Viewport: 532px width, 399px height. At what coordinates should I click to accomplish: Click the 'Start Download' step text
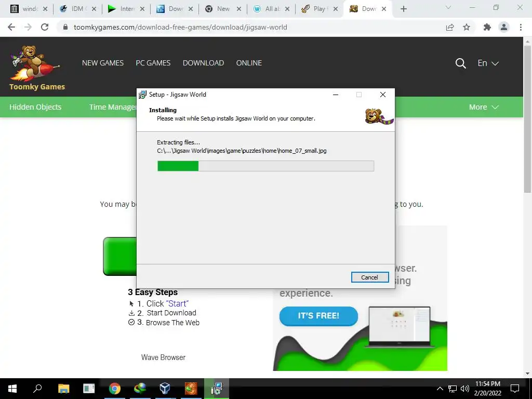(x=171, y=313)
